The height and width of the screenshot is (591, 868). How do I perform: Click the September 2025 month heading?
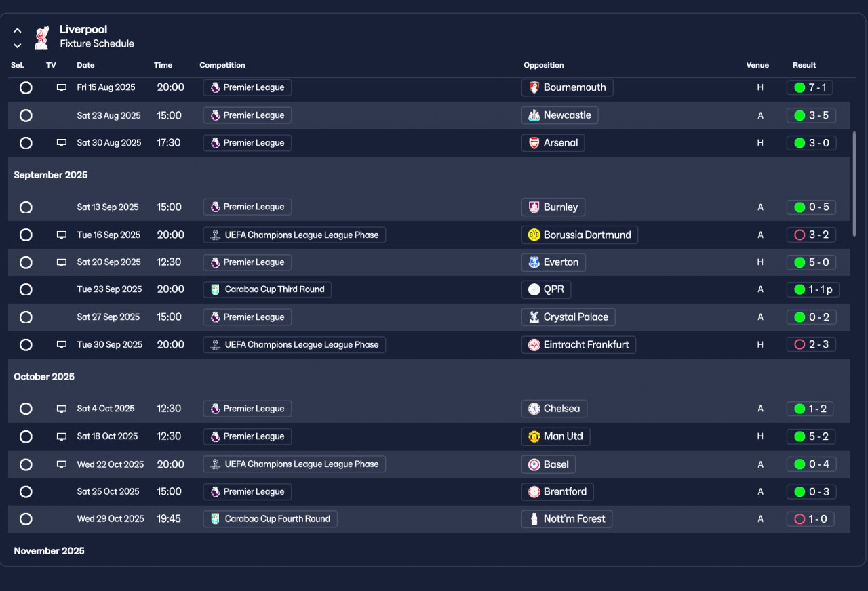click(51, 175)
